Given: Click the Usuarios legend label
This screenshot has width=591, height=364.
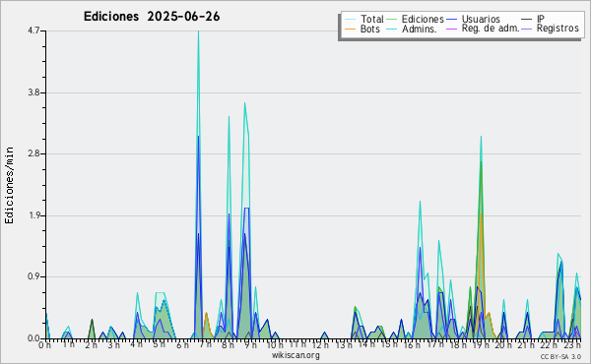Looking at the screenshot, I should 481,19.
